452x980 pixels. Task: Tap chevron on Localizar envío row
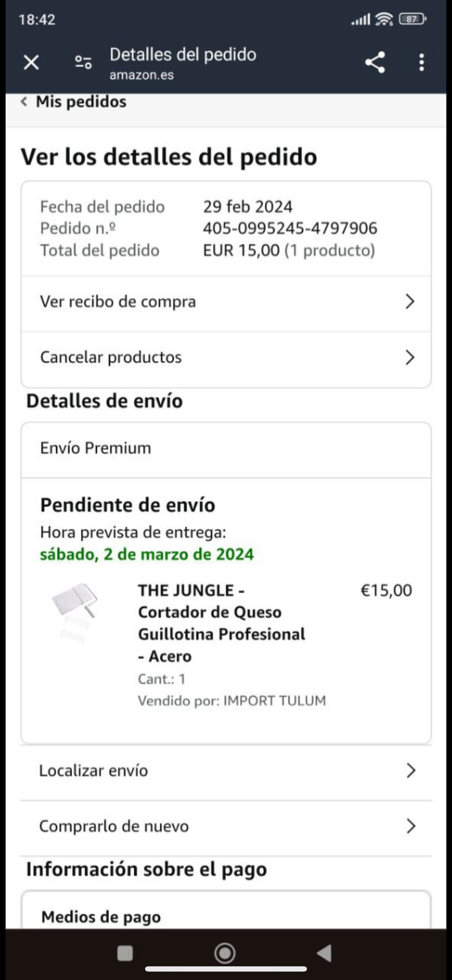click(410, 771)
